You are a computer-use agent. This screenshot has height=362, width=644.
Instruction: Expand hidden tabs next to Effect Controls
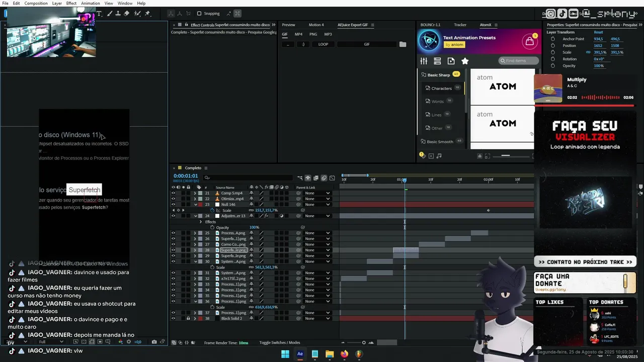274,25
